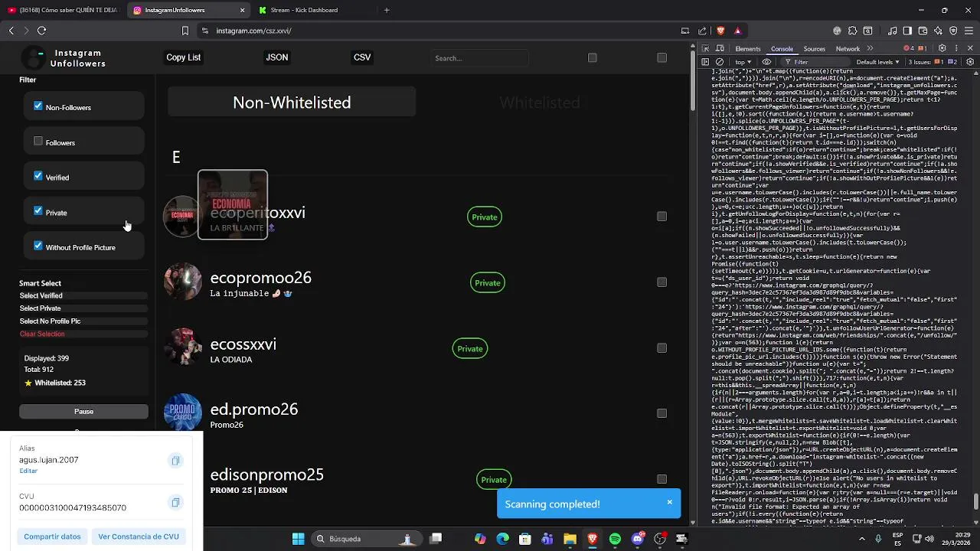This screenshot has width=980, height=551.
Task: Open File Explorer from the taskbar
Action: pyautogui.click(x=570, y=539)
